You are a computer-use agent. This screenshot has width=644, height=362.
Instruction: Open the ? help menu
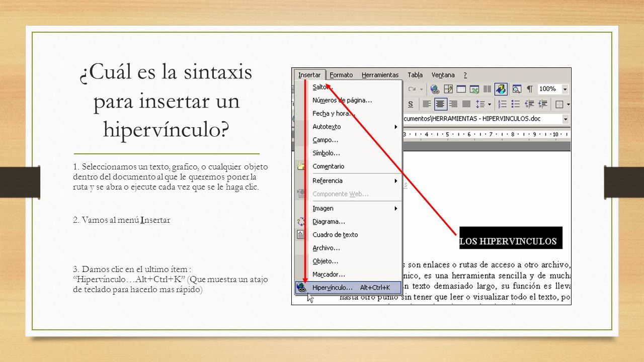[465, 75]
